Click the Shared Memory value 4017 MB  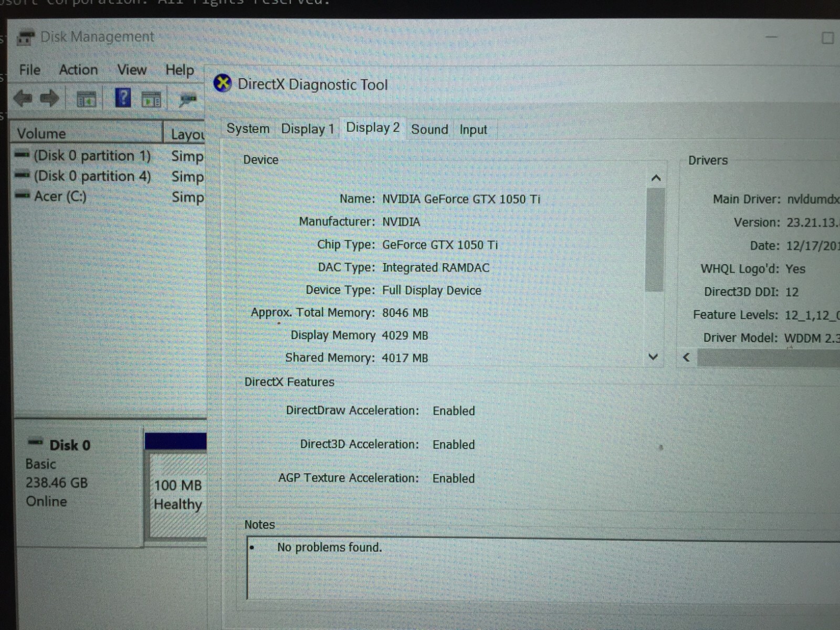pyautogui.click(x=405, y=358)
